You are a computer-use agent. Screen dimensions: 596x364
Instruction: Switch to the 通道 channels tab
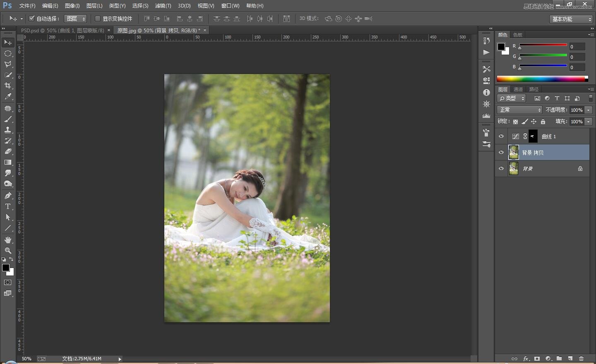(x=518, y=89)
